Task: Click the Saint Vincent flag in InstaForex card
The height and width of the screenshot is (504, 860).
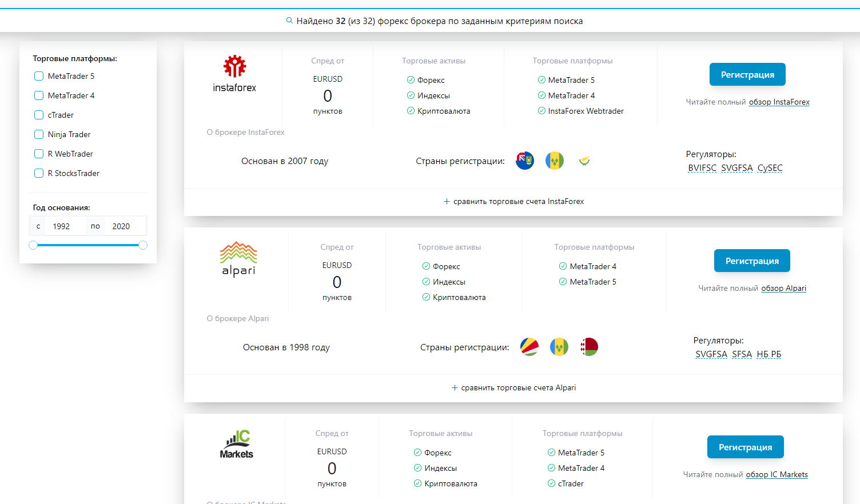Action: (x=555, y=161)
